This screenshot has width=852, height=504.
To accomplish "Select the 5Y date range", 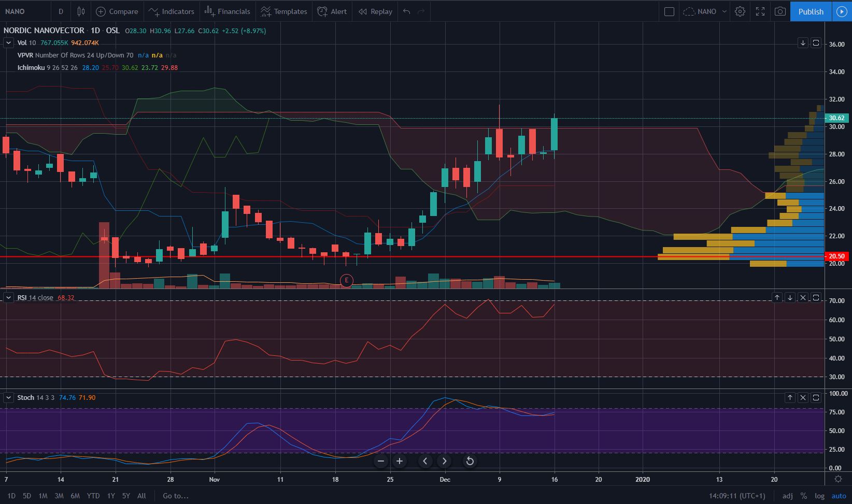I will point(126,496).
